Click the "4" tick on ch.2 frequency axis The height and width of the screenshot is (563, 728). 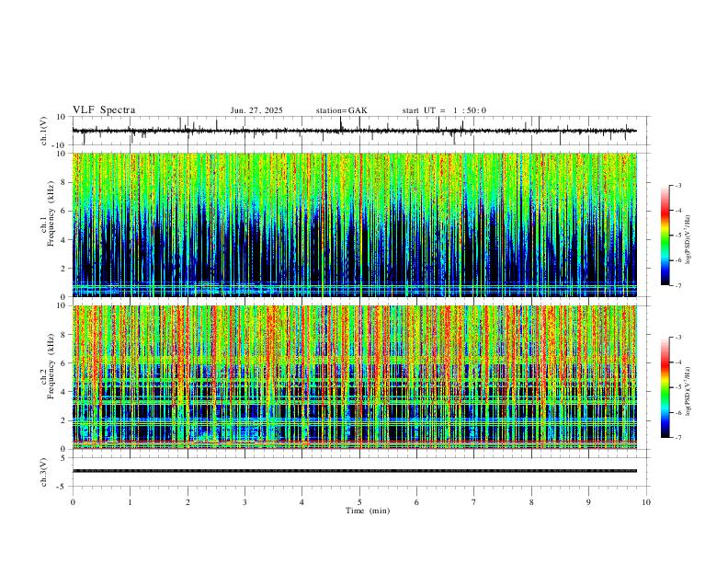(63, 392)
